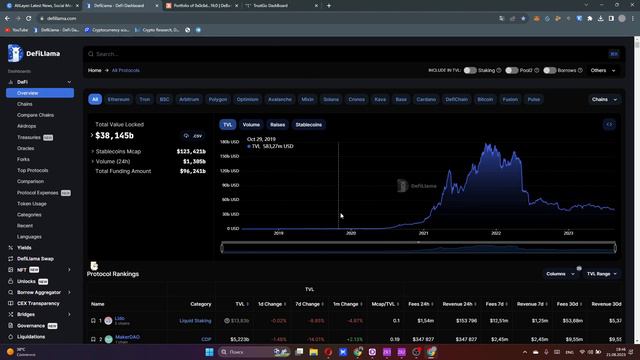Open the chart embed code icon

[x=609, y=124]
